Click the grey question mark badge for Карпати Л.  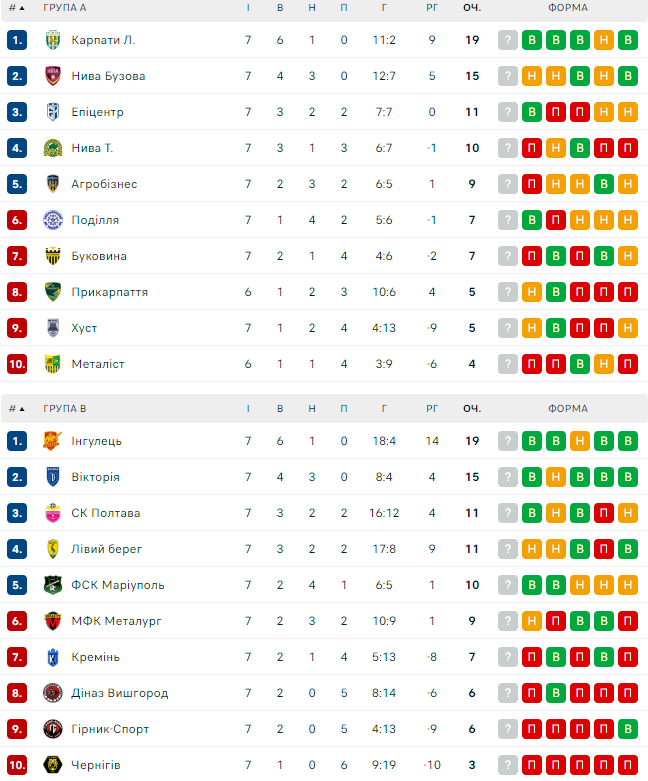(x=508, y=40)
